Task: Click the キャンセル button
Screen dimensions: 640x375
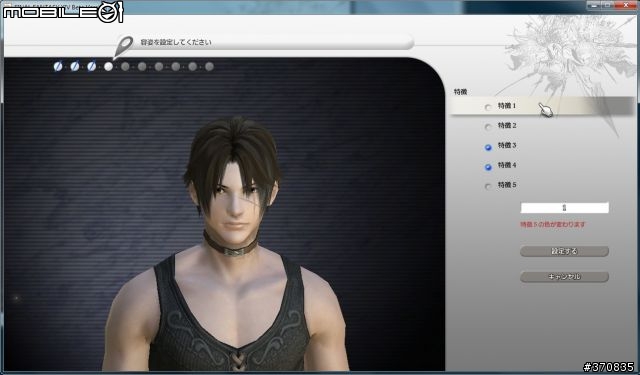Action: pos(564,277)
